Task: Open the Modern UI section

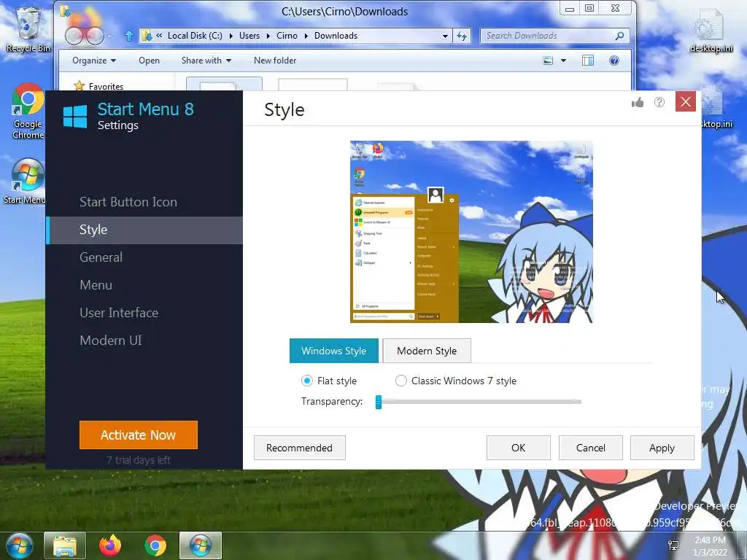Action: click(x=111, y=341)
